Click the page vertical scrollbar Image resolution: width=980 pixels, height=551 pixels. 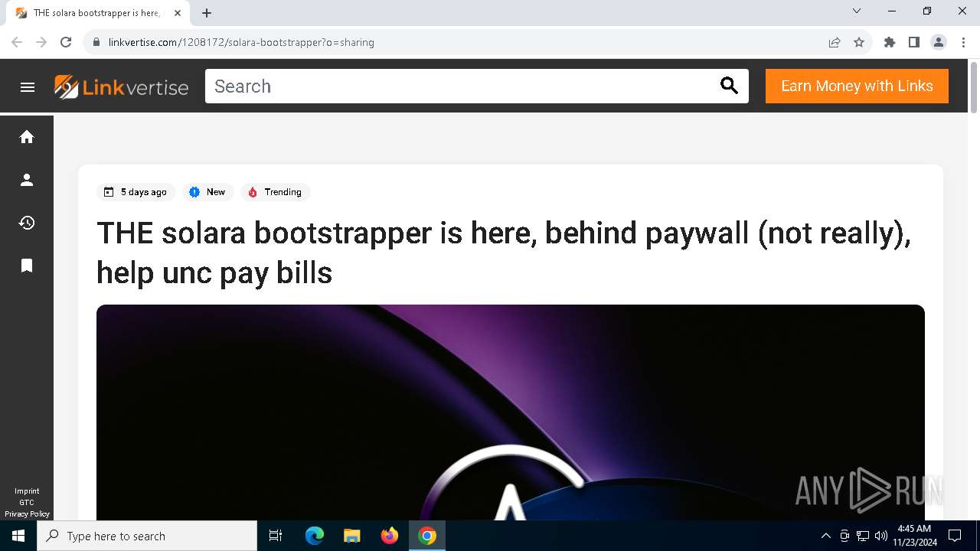pos(974,87)
